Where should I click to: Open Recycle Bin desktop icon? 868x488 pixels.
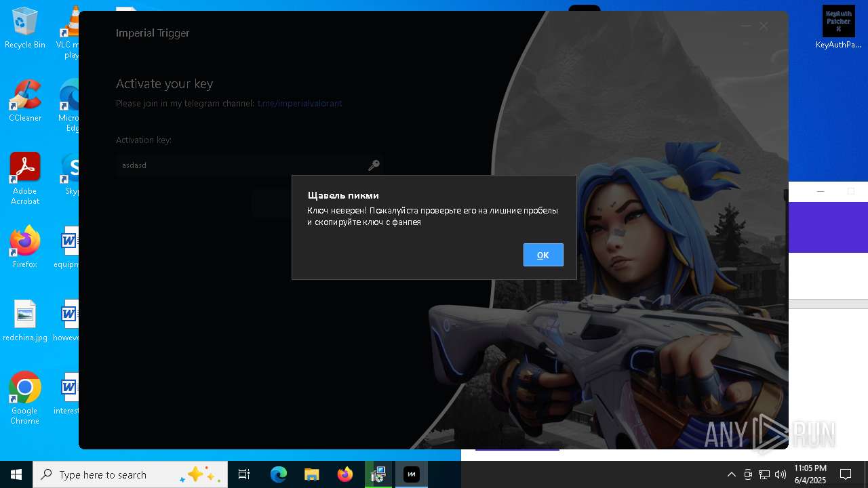tap(25, 28)
